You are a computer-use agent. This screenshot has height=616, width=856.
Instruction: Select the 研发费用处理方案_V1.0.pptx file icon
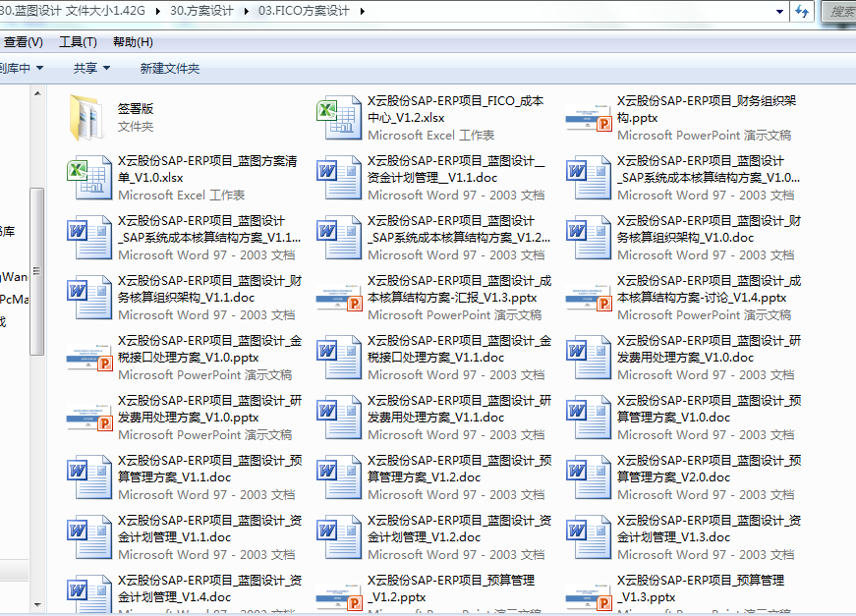(89, 418)
